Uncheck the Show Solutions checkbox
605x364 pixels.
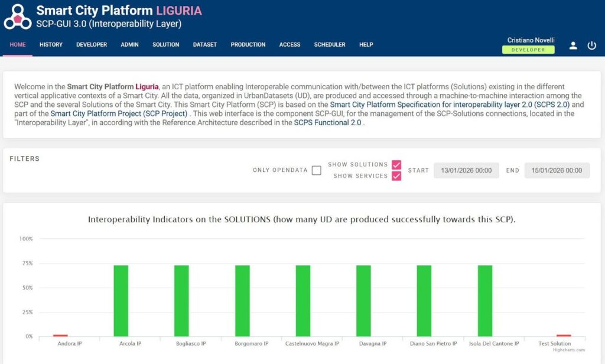396,165
